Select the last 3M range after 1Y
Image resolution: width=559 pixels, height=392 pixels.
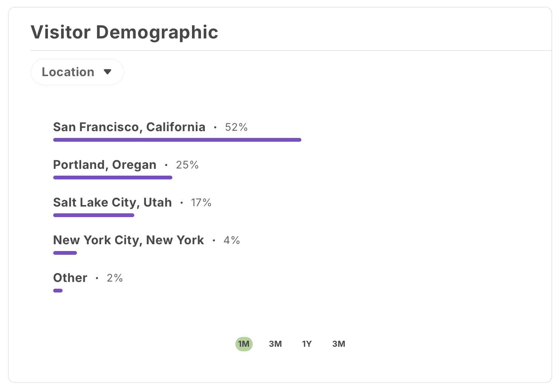(339, 344)
